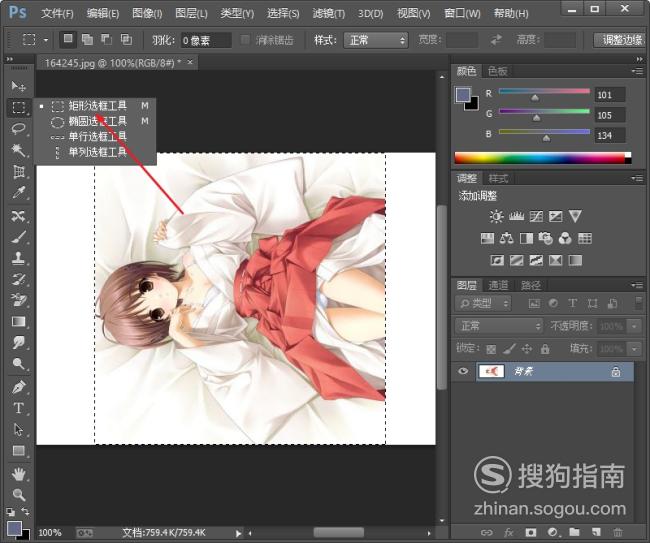Viewport: 650px width, 543px height.
Task: Open the 样式 dropdown set to 正常
Action: point(376,40)
